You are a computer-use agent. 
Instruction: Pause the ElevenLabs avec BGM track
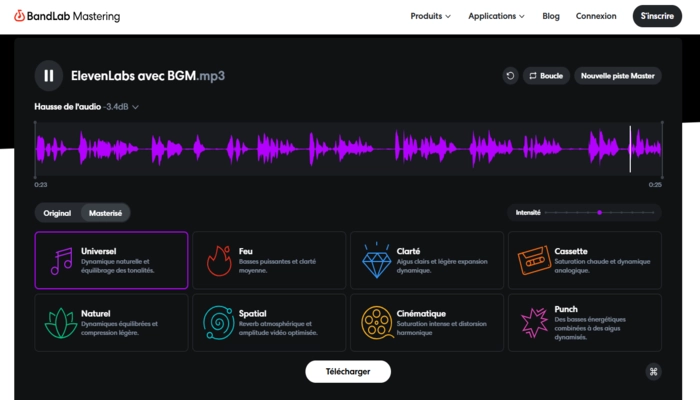[49, 76]
